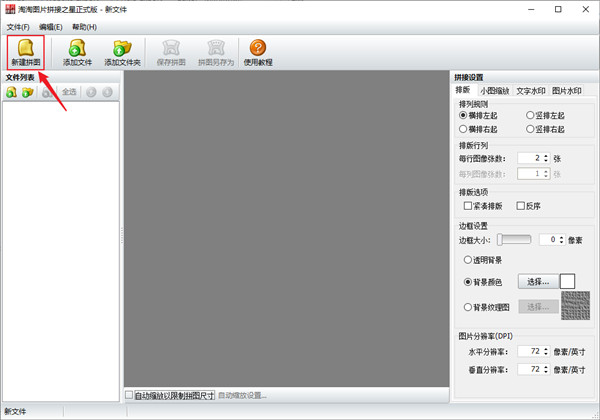Click the 每行图像张数 spinner arrows
The image size is (600, 420).
(545, 158)
